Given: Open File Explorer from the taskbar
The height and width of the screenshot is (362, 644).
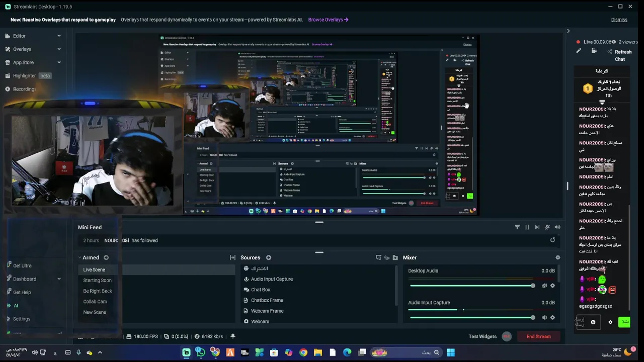Looking at the screenshot, I should pyautogui.click(x=318, y=352).
